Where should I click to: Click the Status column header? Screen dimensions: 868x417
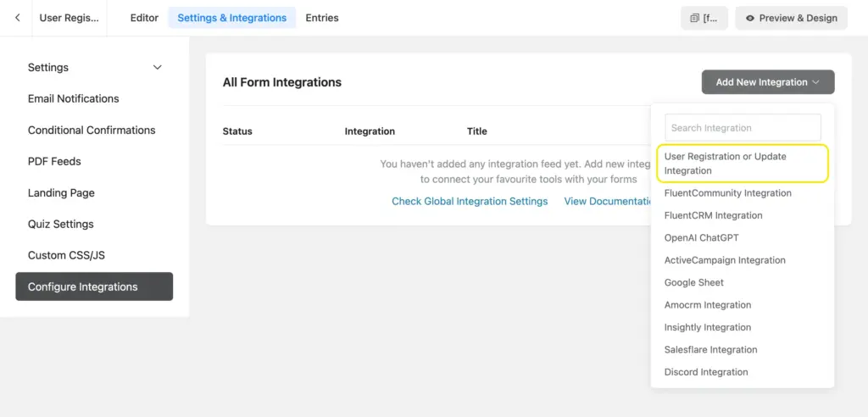tap(237, 131)
